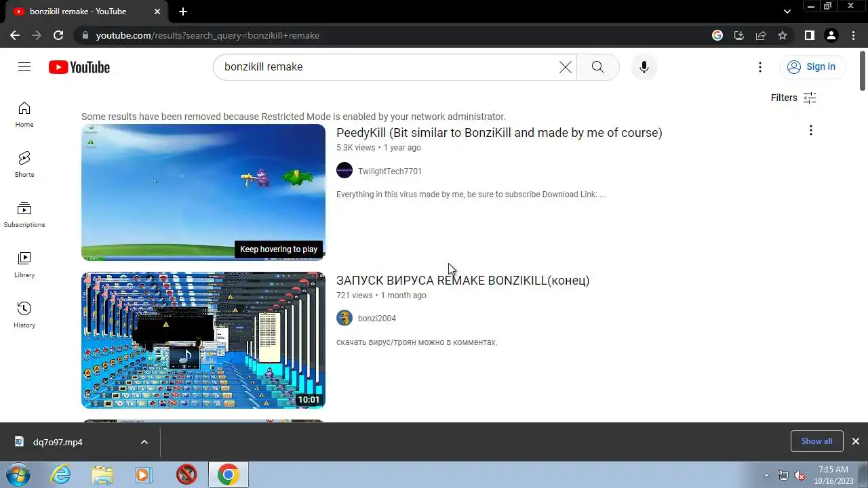Focus the Chrome address bar URL

[x=208, y=35]
